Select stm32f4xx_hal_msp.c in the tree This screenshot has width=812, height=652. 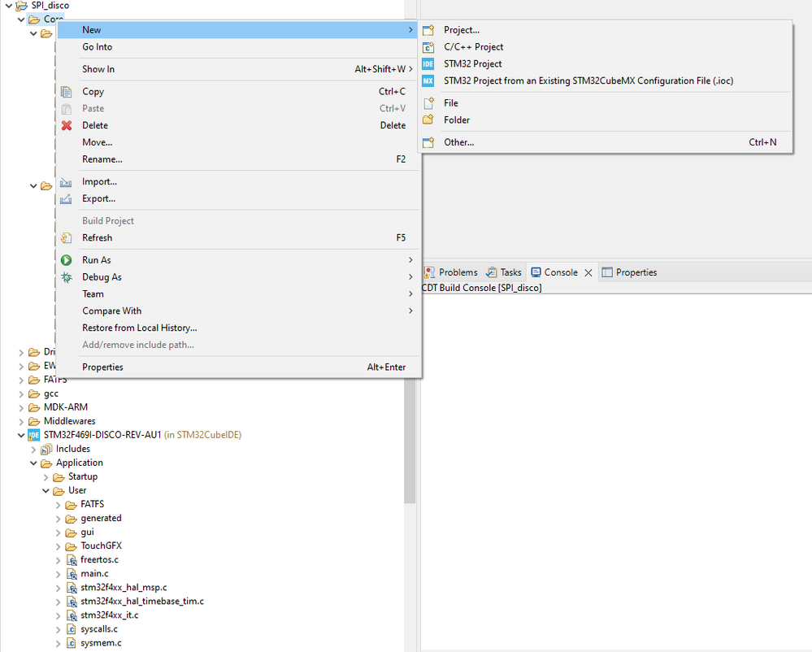pos(124,588)
